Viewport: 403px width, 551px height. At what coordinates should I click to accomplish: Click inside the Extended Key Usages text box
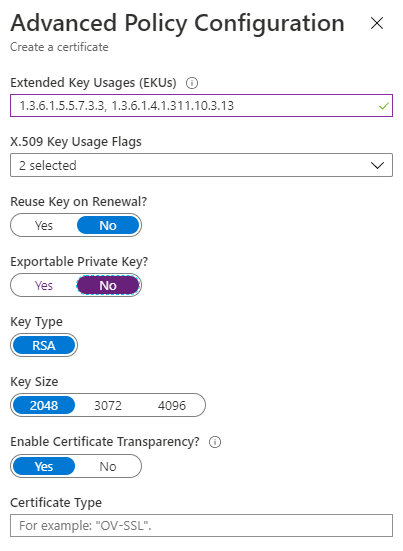(x=201, y=105)
